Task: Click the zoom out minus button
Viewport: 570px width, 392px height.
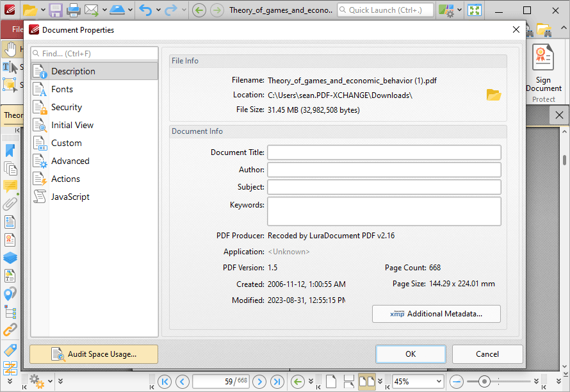Action: coord(456,382)
